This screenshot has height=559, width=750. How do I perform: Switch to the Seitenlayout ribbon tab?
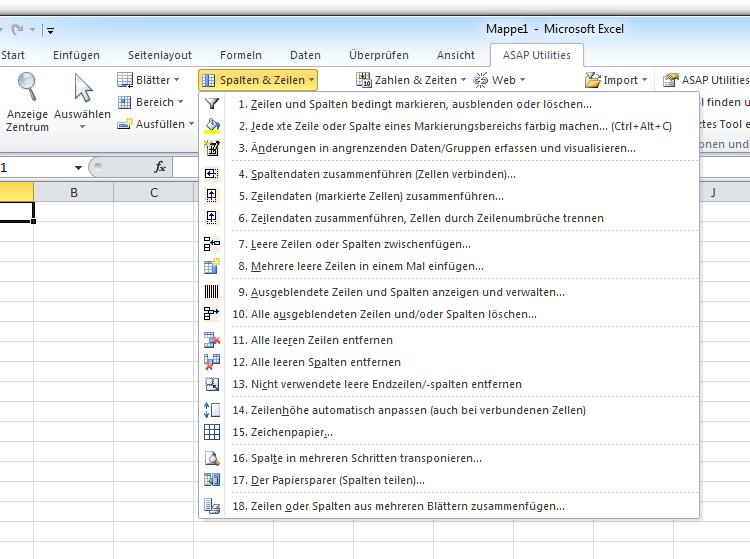(160, 55)
